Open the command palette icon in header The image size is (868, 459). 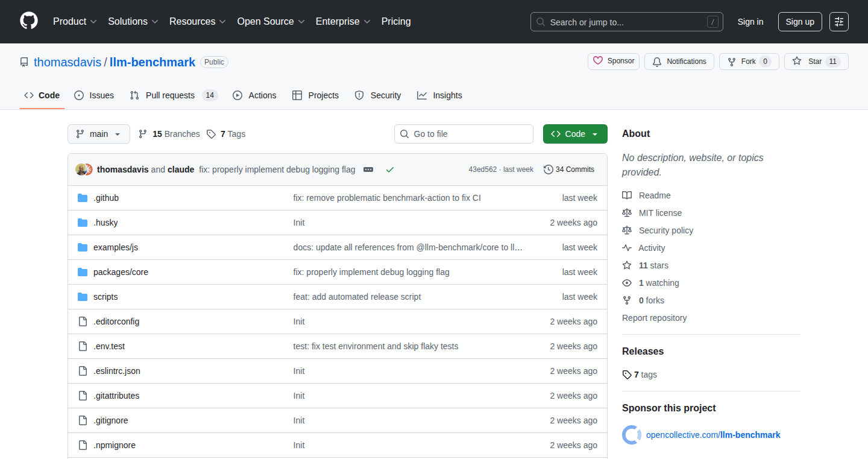pos(839,22)
